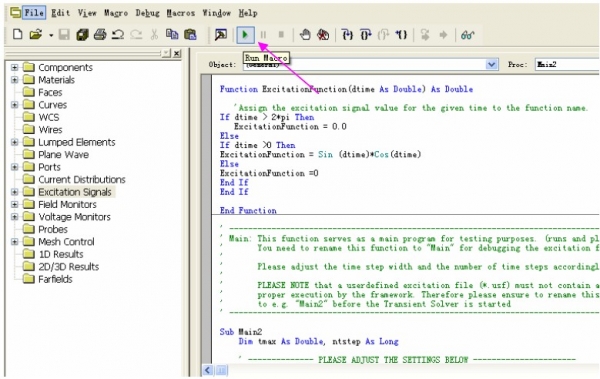Open the Help menu
The width and height of the screenshot is (600, 379).
[x=248, y=13]
